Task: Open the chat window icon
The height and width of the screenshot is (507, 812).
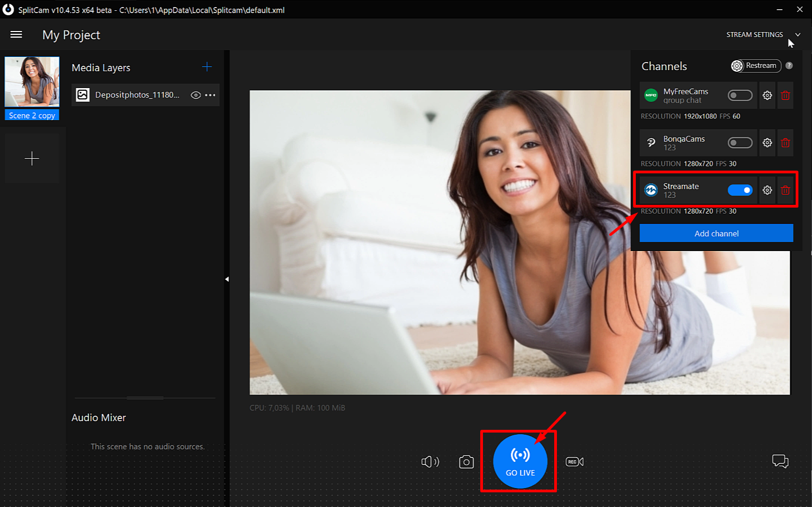Action: 780,461
